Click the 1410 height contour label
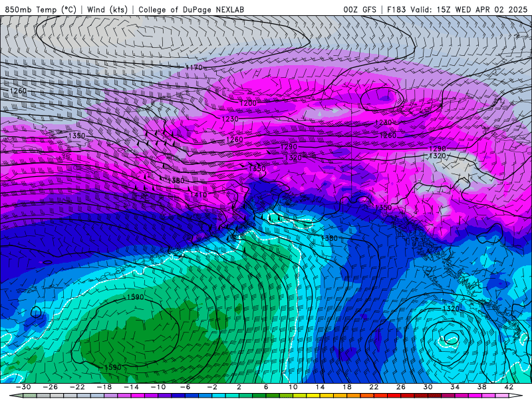 198,195
